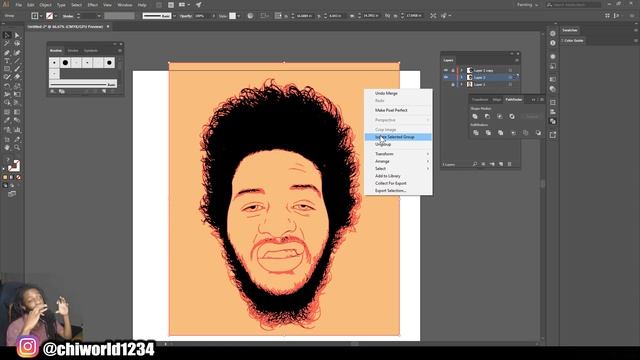Open the Painting workspace switcher
Screen dimensions: 640x360
click(x=528, y=5)
